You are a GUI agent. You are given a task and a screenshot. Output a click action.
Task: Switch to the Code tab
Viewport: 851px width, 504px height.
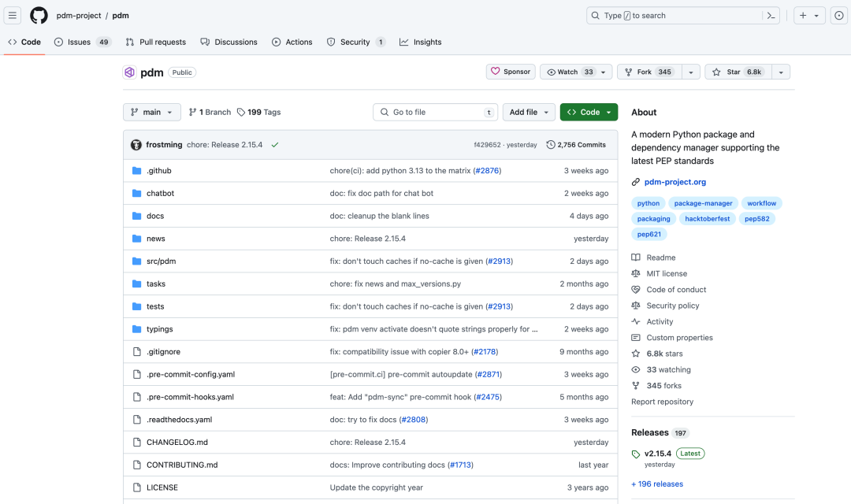pyautogui.click(x=24, y=43)
